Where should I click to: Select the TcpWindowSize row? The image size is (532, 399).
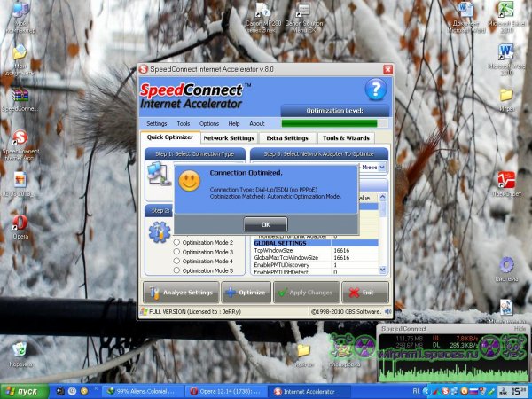point(316,250)
